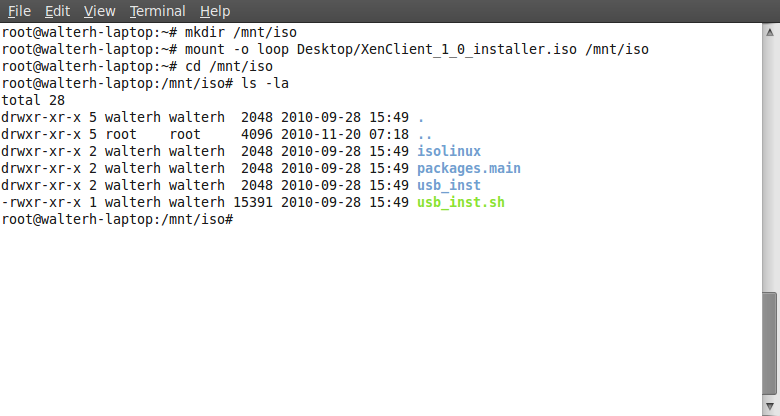Click the parent directory '..' entry
780x416 pixels.
[x=424, y=134]
